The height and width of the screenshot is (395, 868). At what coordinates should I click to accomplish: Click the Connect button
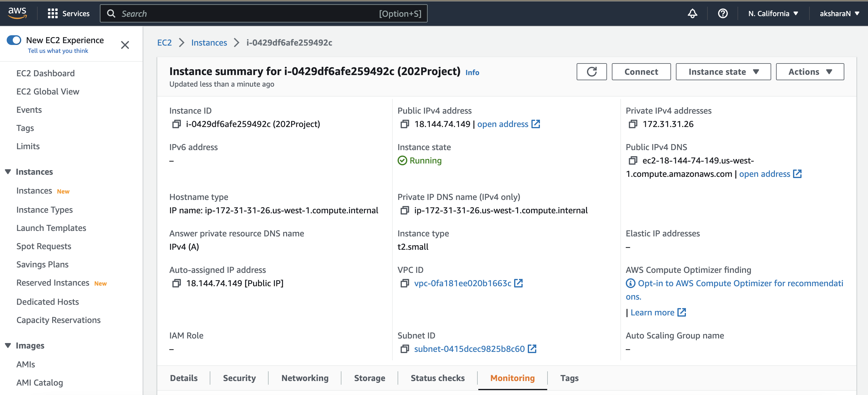641,71
